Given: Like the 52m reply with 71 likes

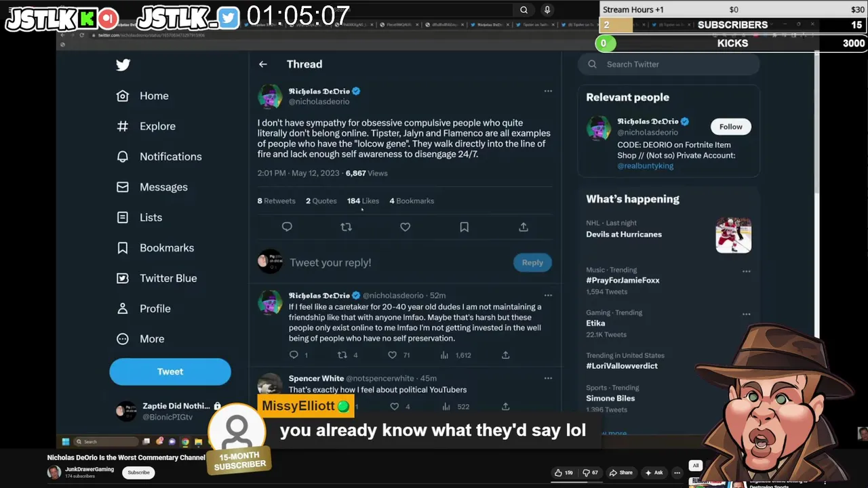Looking at the screenshot, I should [392, 355].
